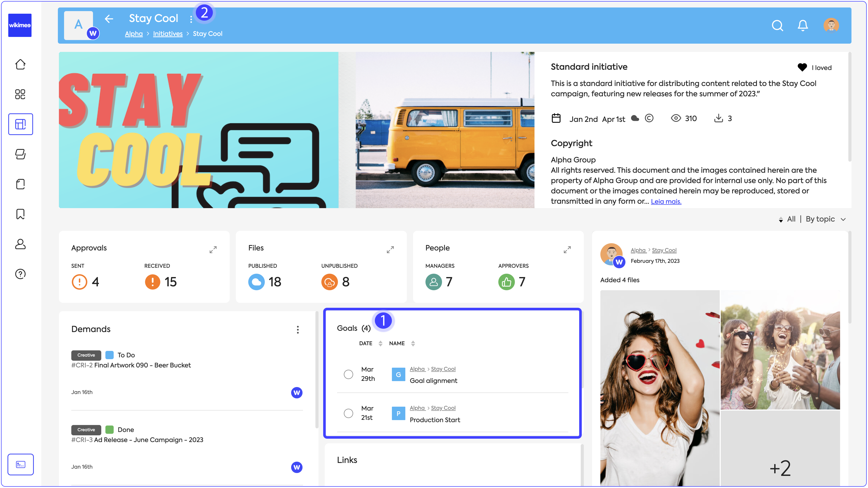Open Stay Cool title options menu
The image size is (868, 488).
point(191,20)
